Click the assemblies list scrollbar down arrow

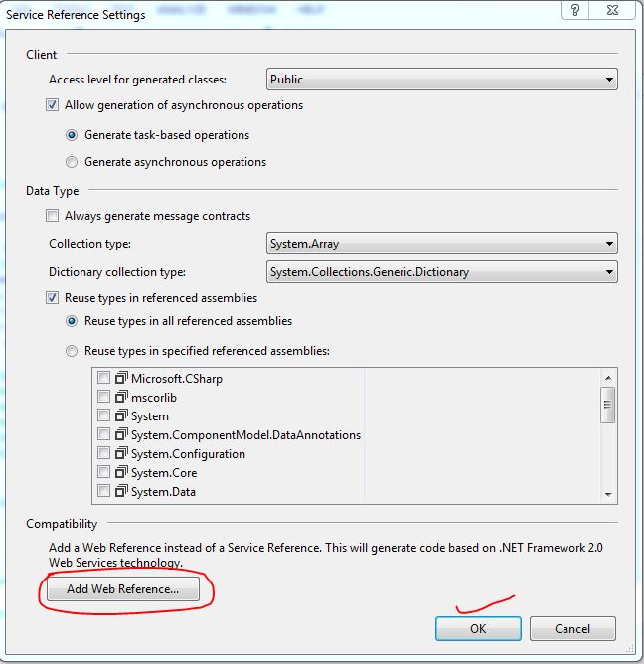(x=608, y=494)
